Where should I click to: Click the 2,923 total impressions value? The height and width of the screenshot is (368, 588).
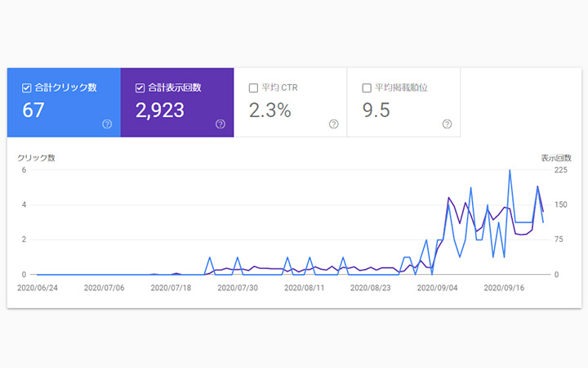pos(160,110)
